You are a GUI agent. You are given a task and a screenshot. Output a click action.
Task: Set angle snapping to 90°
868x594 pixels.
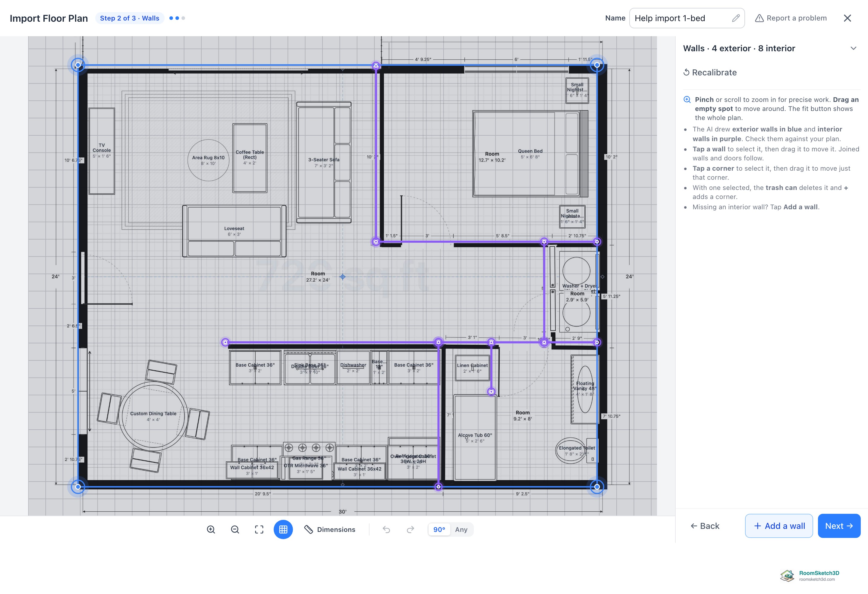click(439, 529)
